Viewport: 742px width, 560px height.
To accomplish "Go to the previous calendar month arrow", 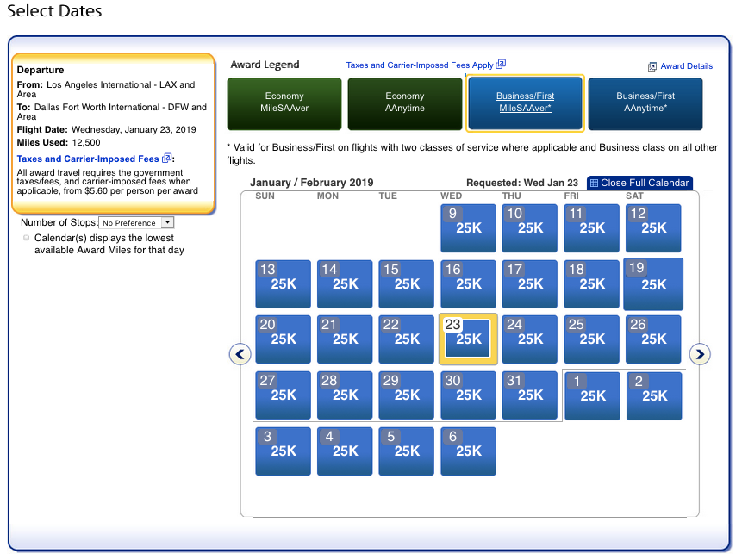I will coord(240,354).
